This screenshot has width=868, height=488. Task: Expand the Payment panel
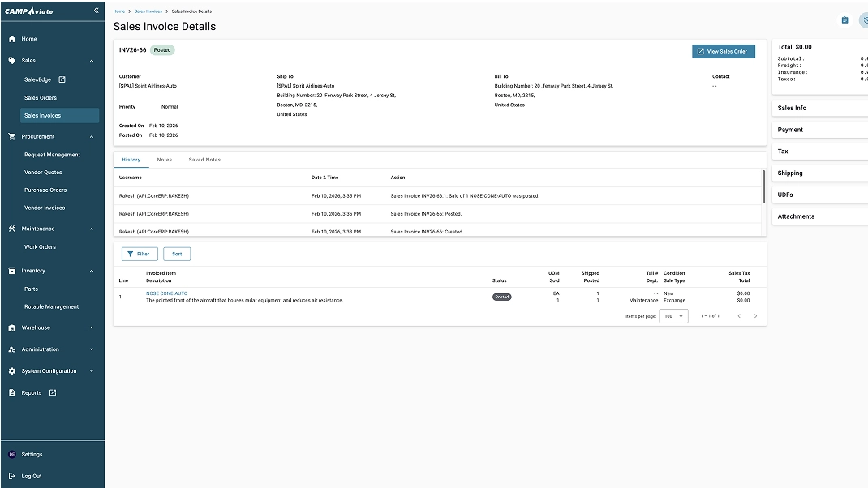coord(820,130)
